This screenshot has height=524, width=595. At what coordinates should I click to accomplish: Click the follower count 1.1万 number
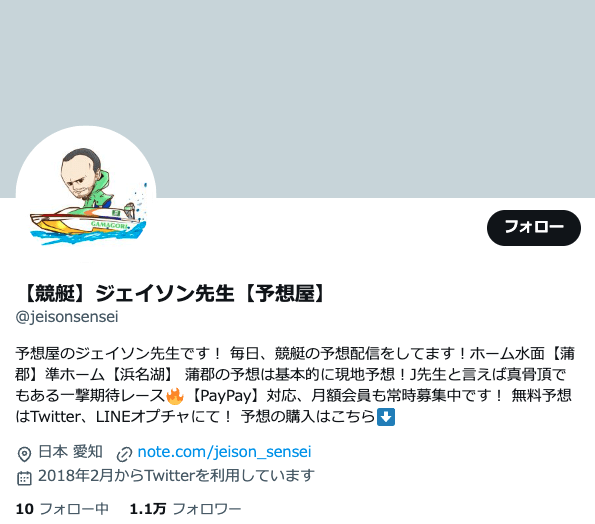click(148, 509)
